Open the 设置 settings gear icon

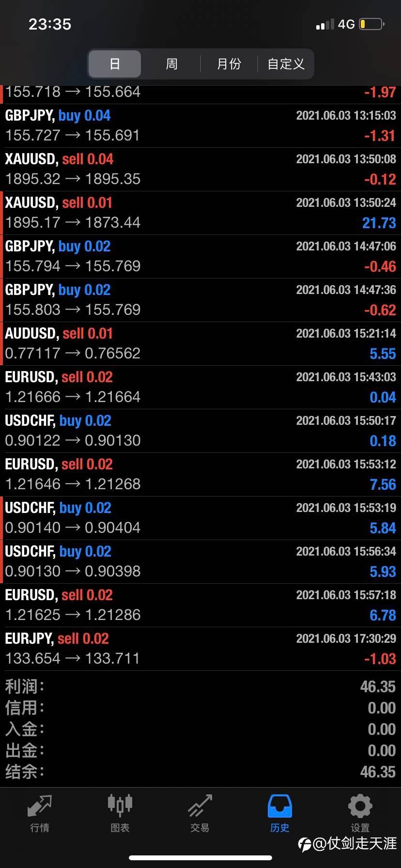pyautogui.click(x=360, y=806)
